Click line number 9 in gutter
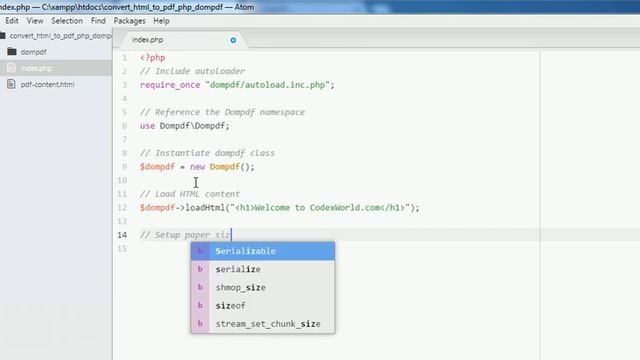The height and width of the screenshot is (360, 640). coord(124,167)
